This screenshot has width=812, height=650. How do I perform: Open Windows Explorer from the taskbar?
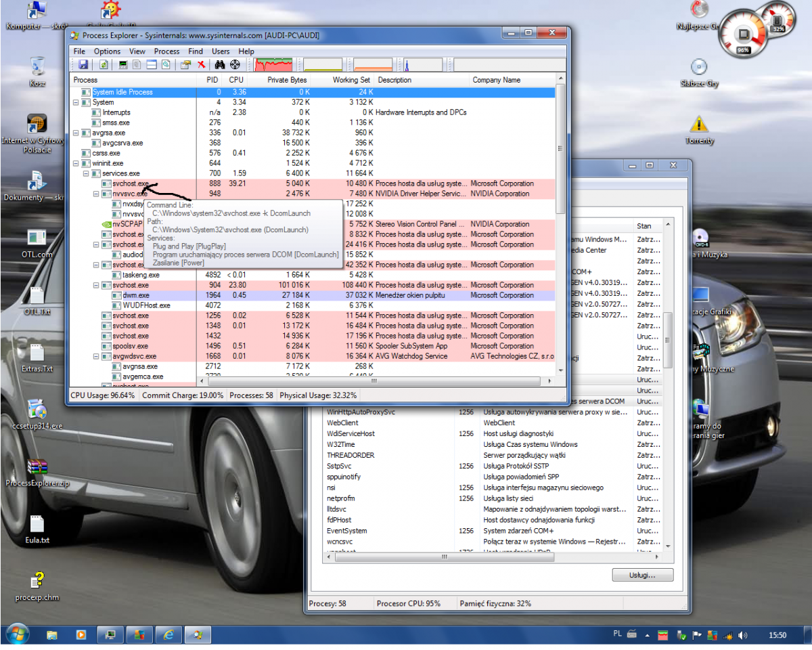coord(52,635)
